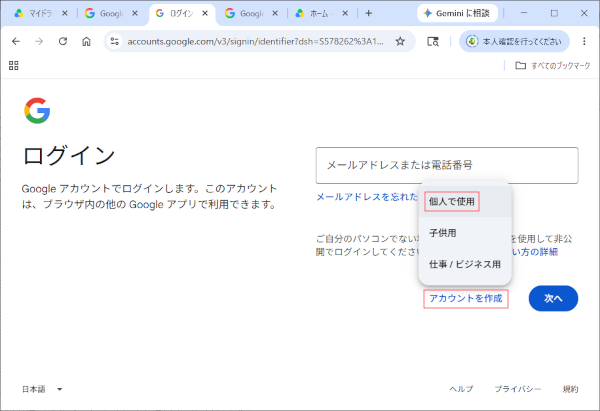Switch to the ホーム Drive tab
The image size is (600, 411).
click(x=321, y=13)
